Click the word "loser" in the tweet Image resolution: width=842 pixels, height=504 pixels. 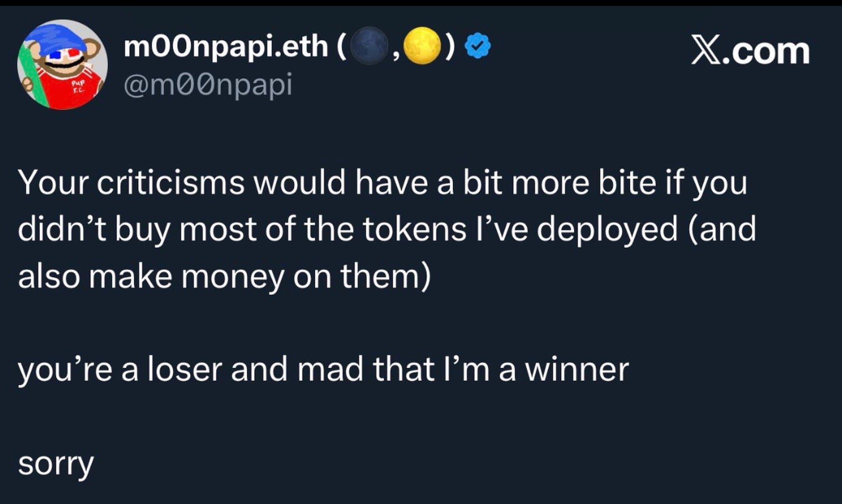[x=184, y=370]
